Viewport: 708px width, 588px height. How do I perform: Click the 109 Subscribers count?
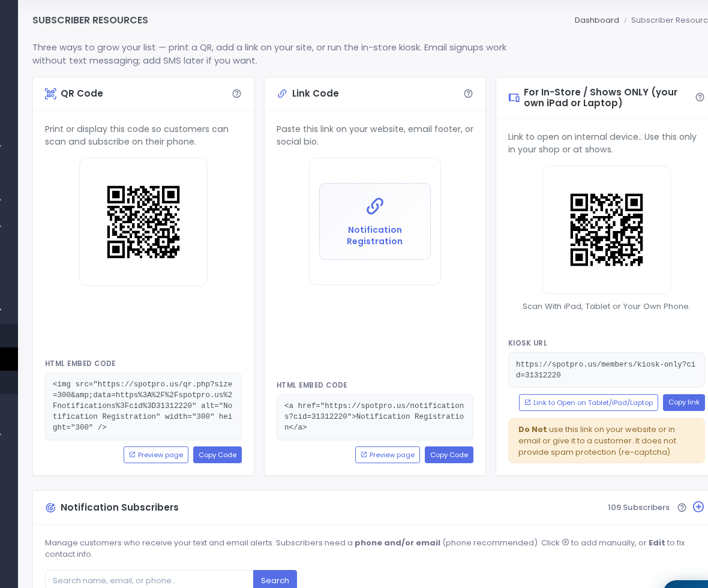click(638, 508)
